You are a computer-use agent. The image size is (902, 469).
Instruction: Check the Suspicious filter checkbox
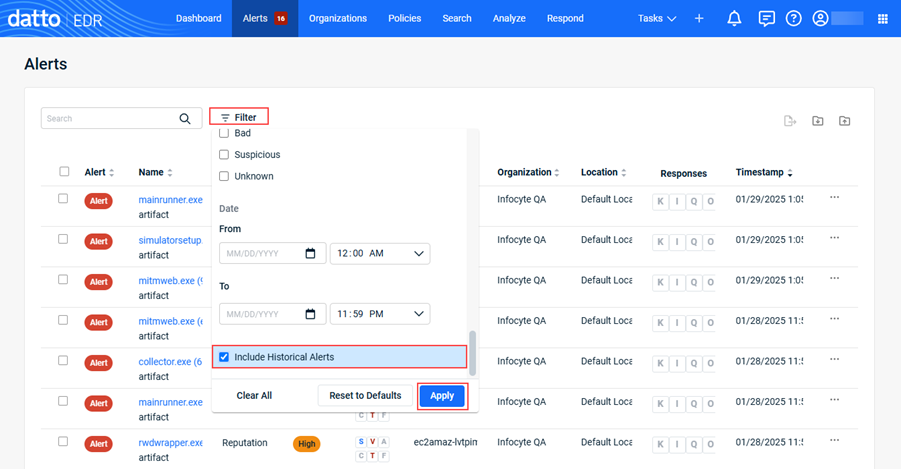click(x=224, y=155)
